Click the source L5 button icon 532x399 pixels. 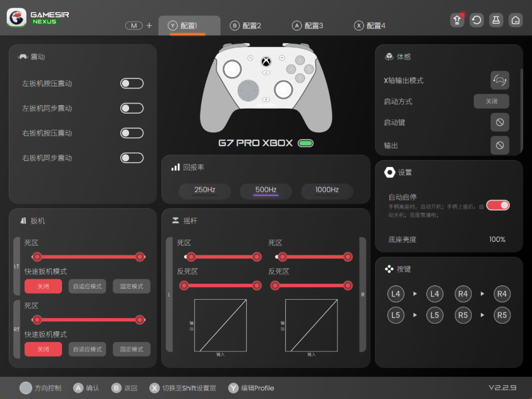coord(396,315)
